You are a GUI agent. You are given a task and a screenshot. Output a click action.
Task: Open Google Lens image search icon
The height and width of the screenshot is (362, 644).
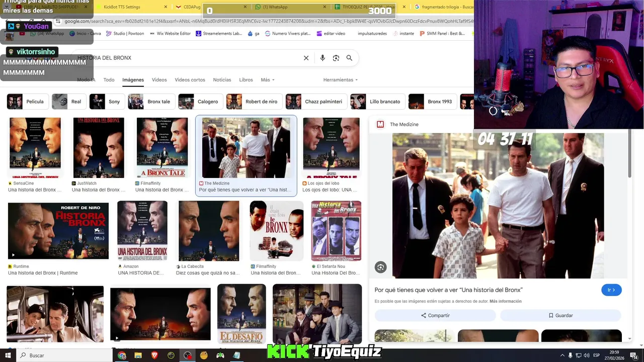[336, 58]
